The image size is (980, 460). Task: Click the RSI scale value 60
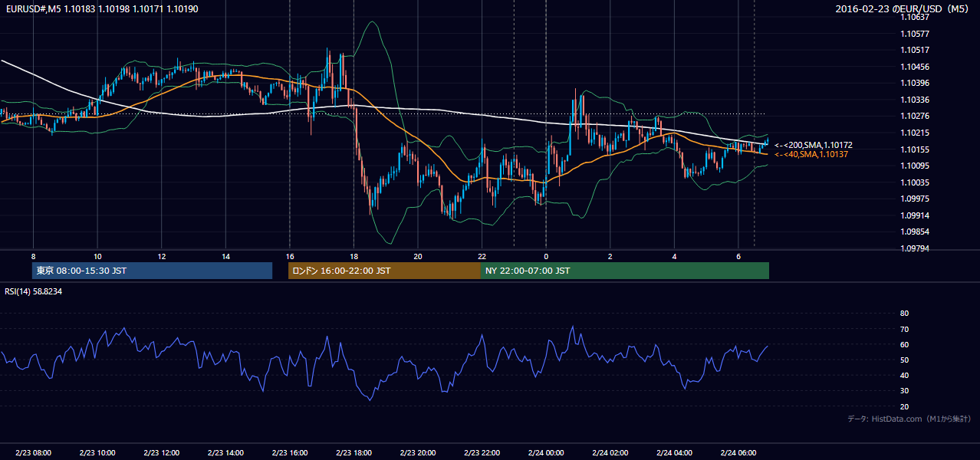click(904, 344)
